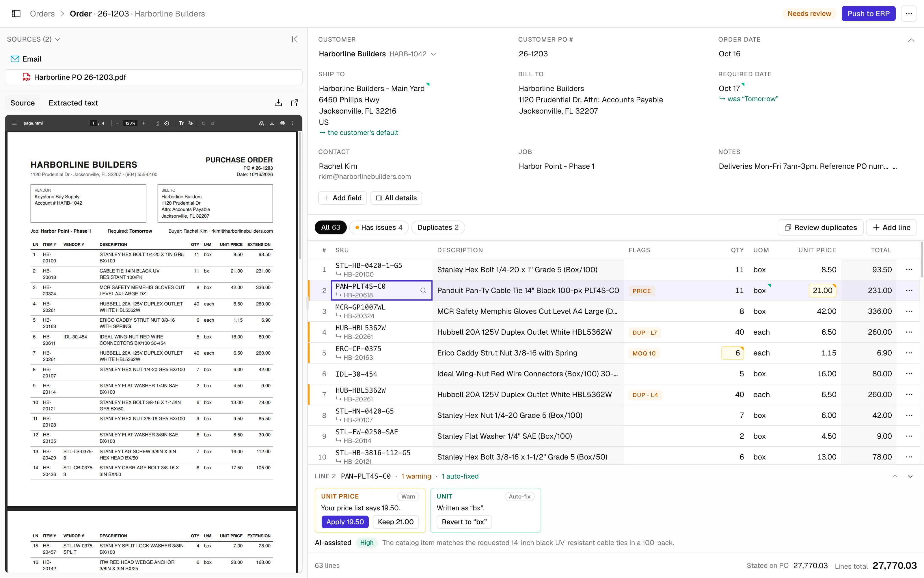Collapse the sources panel

pos(295,39)
